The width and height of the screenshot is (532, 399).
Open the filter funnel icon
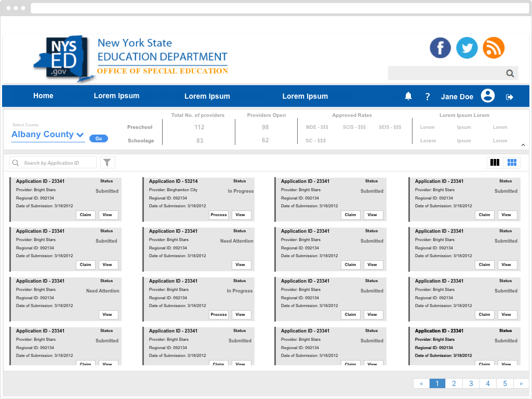(x=107, y=163)
